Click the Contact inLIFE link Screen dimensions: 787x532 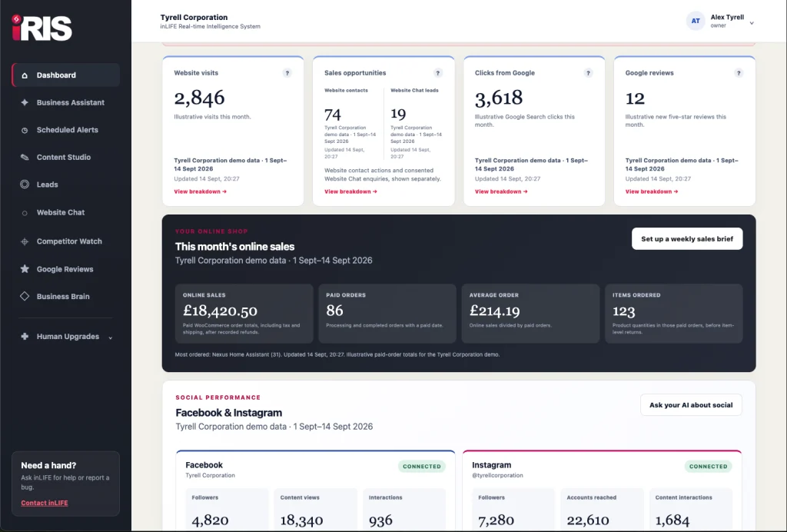tap(44, 503)
